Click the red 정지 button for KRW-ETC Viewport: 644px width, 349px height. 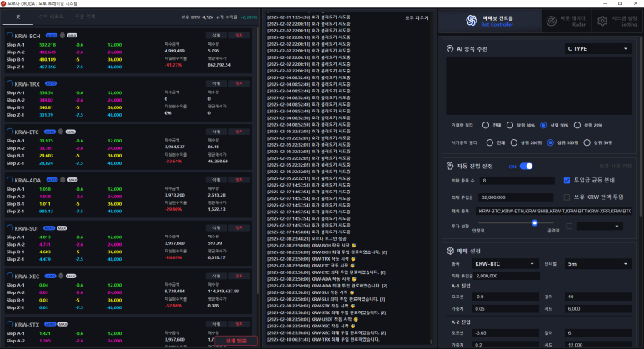[x=239, y=132]
